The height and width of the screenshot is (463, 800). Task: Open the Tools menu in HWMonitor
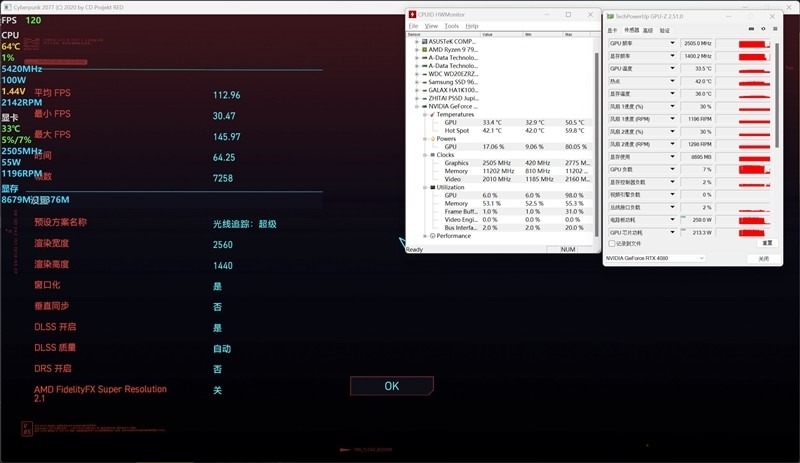(452, 26)
